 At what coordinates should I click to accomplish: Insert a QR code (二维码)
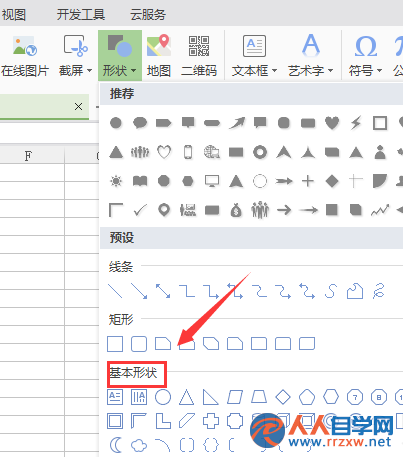[x=199, y=56]
